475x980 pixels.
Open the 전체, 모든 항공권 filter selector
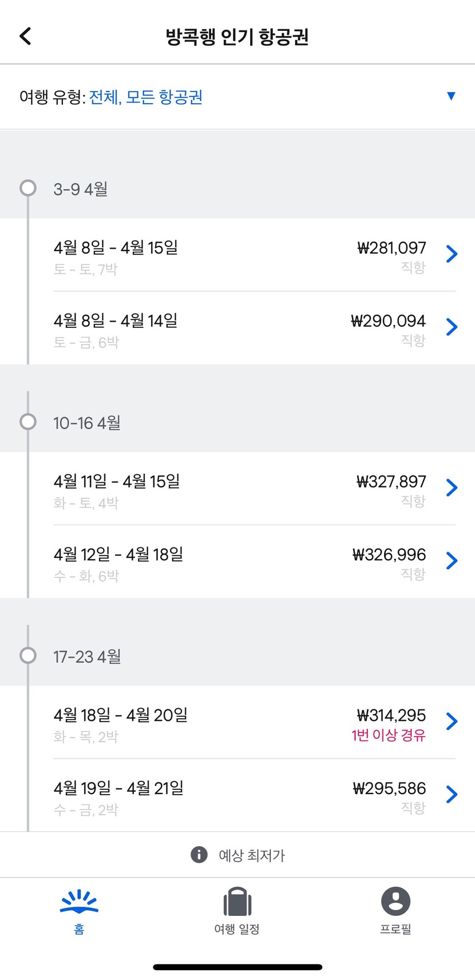[x=145, y=97]
